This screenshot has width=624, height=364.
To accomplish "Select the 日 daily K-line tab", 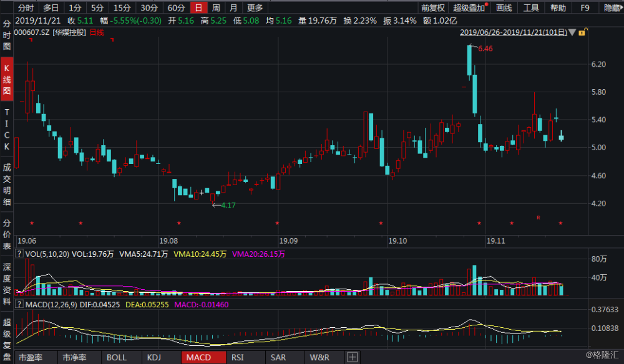I will point(198,7).
